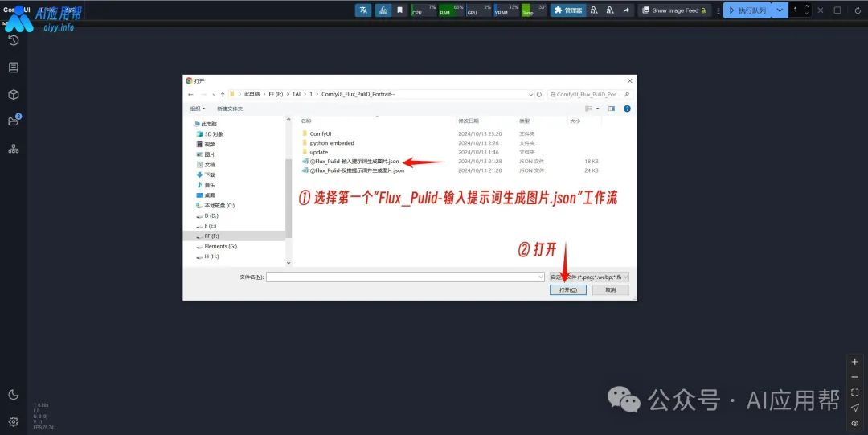Change view layout icon in dialog

(588, 109)
